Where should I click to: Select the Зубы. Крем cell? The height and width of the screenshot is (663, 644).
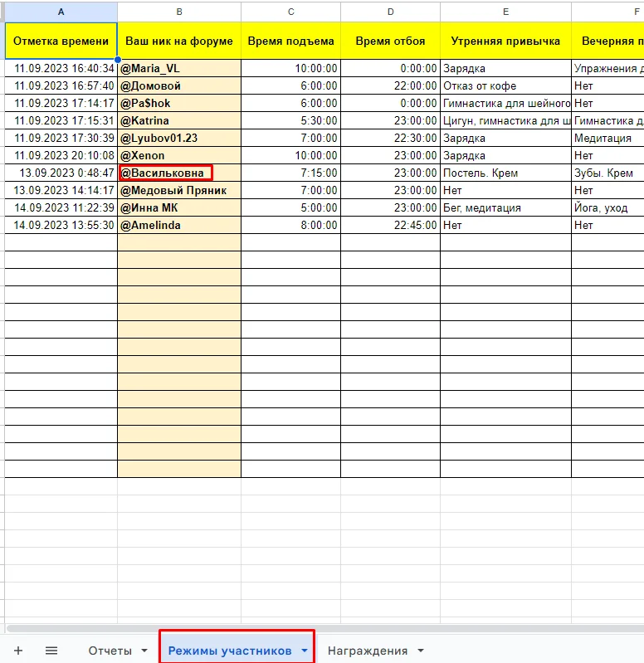tap(607, 173)
